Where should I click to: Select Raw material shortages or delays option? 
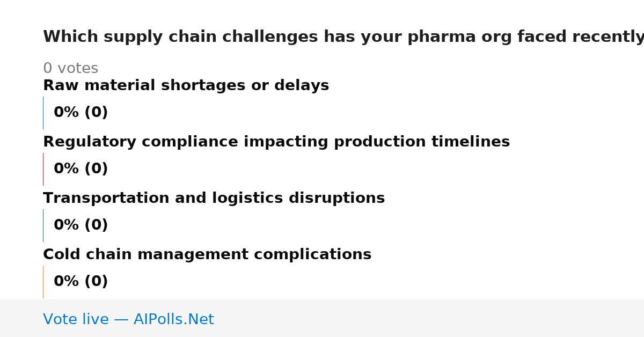click(x=186, y=86)
